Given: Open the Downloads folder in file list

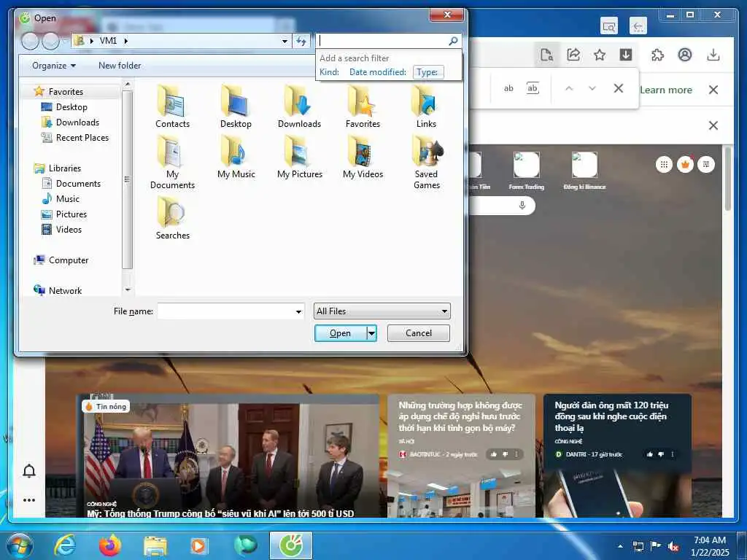Looking at the screenshot, I should click(299, 106).
